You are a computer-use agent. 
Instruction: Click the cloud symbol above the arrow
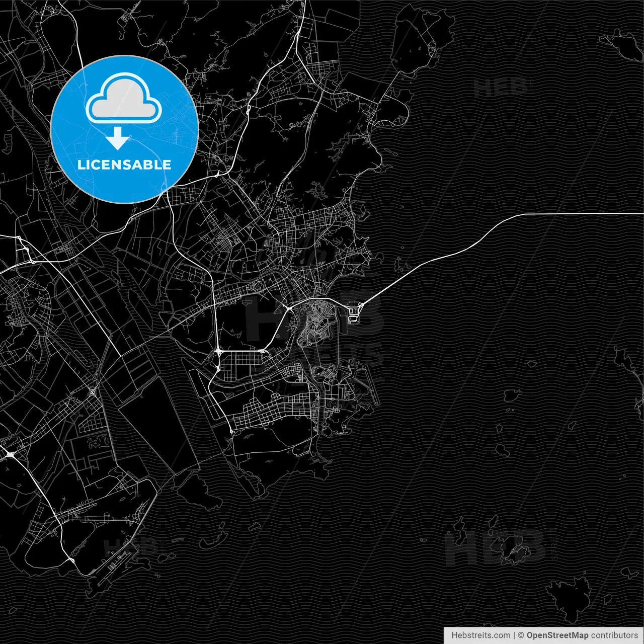point(122,100)
